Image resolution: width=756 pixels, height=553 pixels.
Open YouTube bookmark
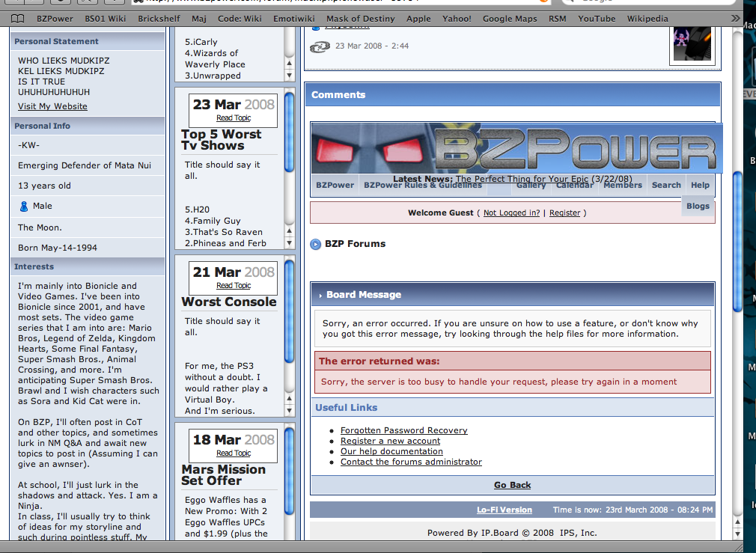[597, 19]
